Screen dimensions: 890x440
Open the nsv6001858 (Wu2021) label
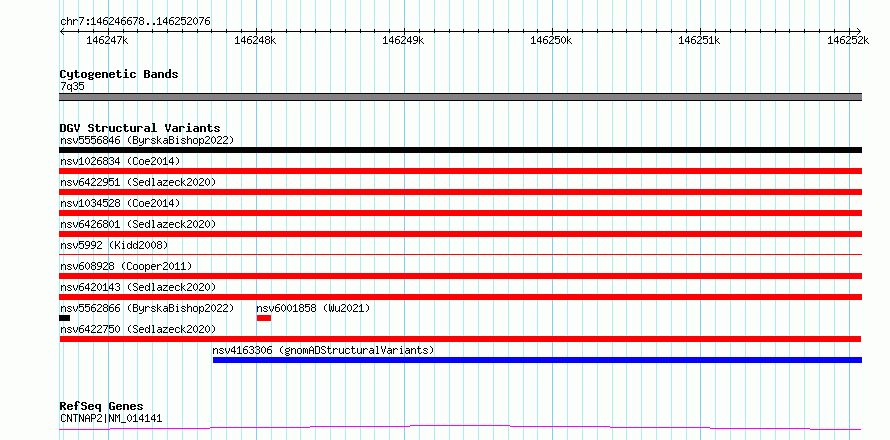[x=313, y=308]
